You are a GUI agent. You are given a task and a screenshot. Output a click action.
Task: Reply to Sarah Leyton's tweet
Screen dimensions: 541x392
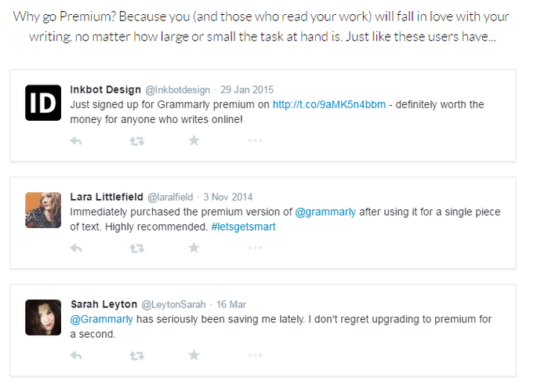coord(76,356)
